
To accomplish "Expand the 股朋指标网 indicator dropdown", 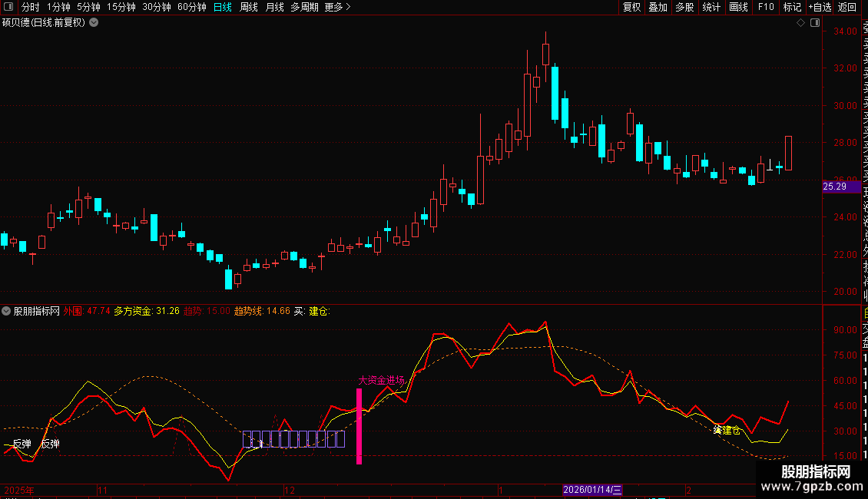I will [6, 312].
